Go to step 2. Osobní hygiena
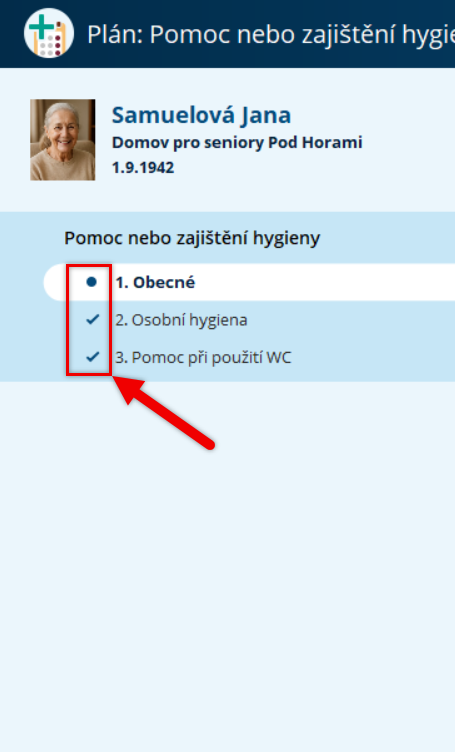Screen dimensions: 455x752 (x=181, y=320)
